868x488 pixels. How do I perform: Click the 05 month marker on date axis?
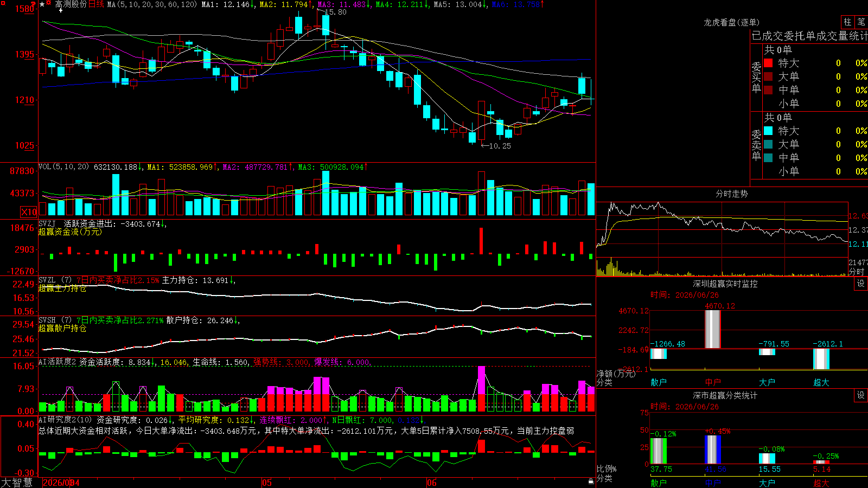click(x=266, y=483)
